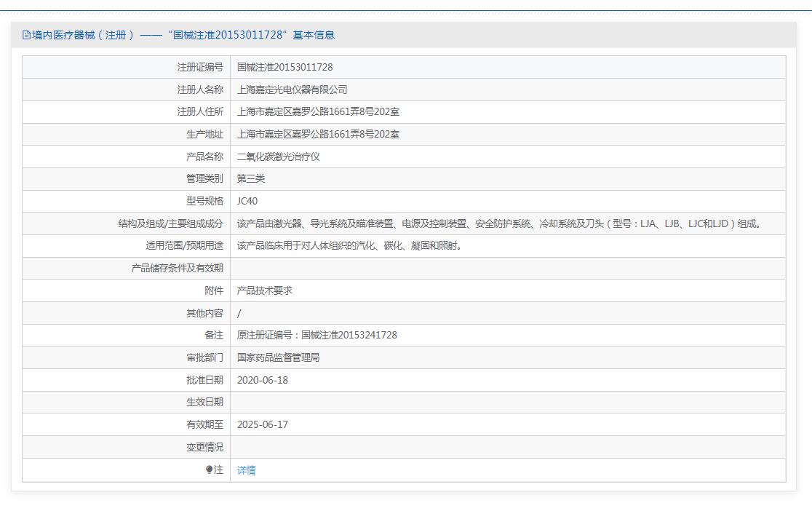Select the 备注 original registration number text
The height and width of the screenshot is (511, 812).
point(317,335)
